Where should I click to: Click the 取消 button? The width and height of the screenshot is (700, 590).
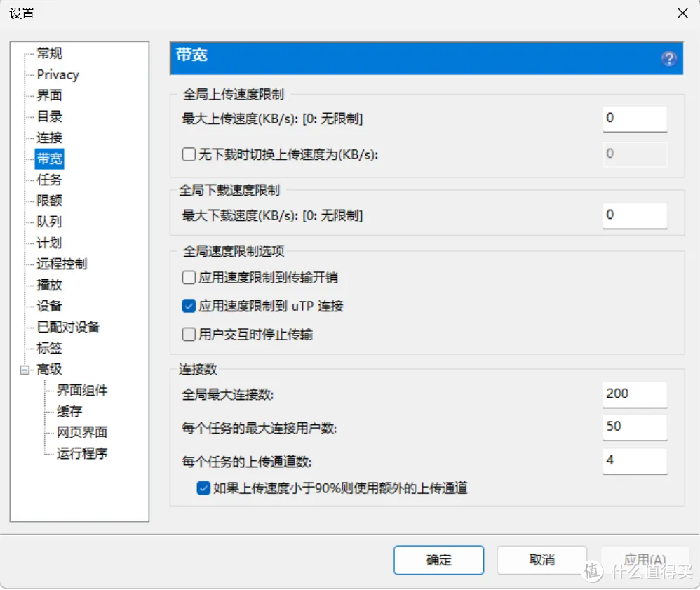(x=541, y=560)
